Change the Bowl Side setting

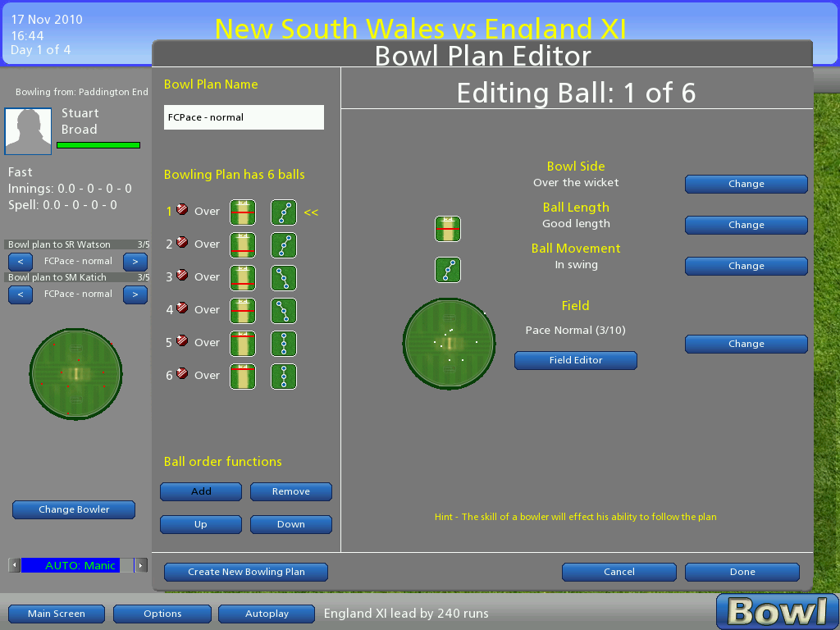[x=746, y=184]
